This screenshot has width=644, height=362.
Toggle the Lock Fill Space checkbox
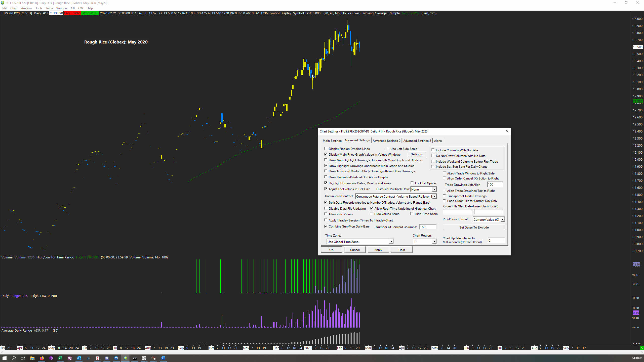(412, 183)
